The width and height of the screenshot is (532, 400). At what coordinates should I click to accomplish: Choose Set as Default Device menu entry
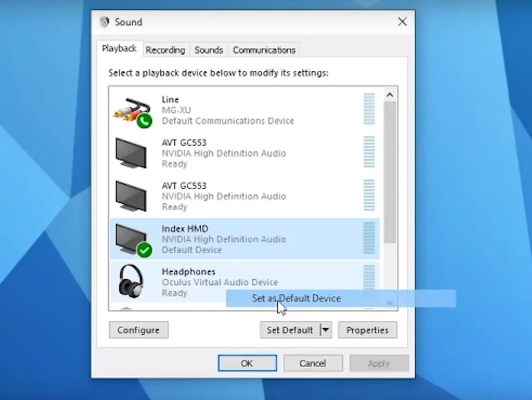click(340, 298)
